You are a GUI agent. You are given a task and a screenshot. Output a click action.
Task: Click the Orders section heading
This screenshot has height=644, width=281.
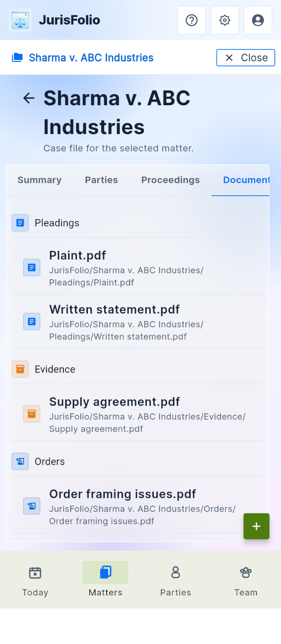coord(49,461)
